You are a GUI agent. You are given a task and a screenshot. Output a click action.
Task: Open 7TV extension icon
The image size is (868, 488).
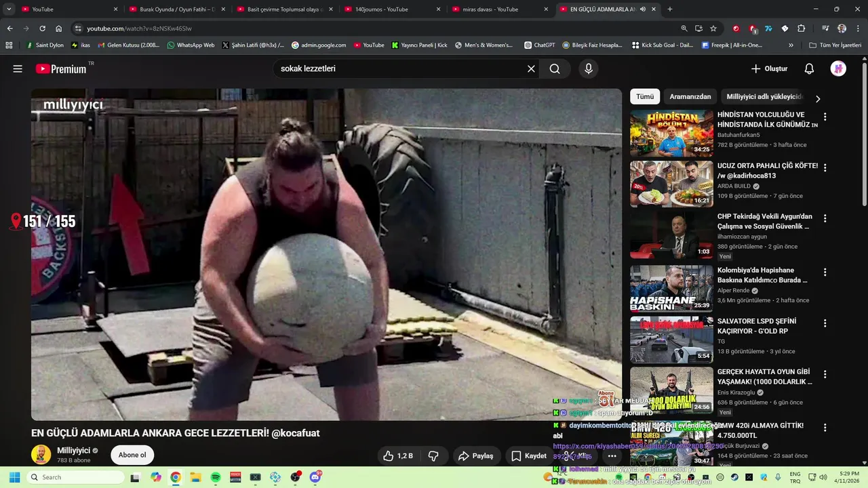[x=768, y=28]
